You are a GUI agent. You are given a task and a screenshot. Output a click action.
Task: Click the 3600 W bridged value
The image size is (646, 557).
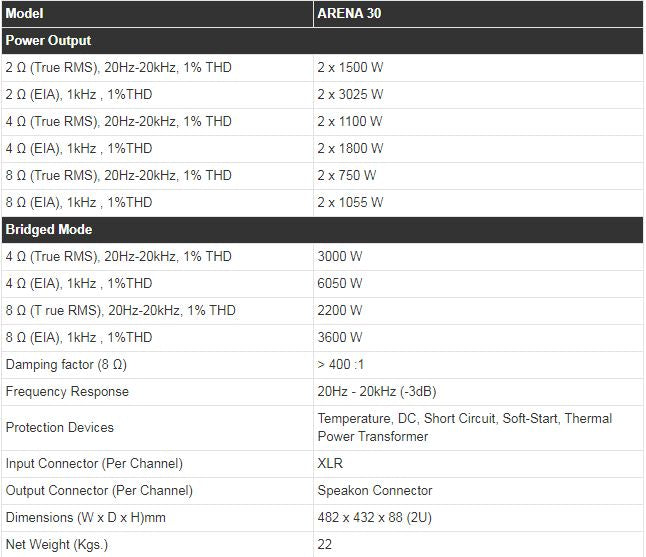(340, 338)
